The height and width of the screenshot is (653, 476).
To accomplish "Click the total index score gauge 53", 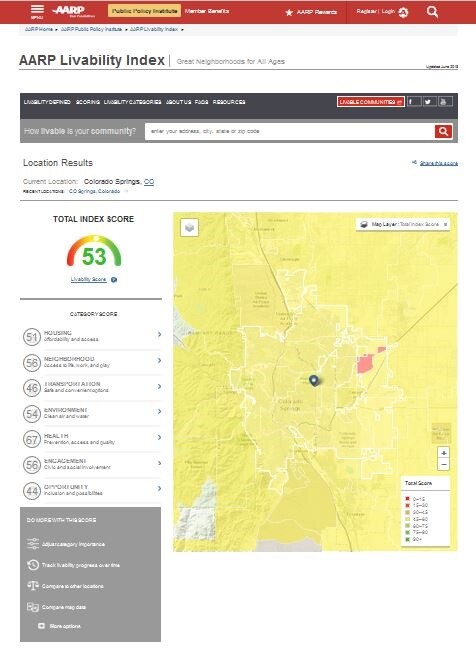I will 94,252.
